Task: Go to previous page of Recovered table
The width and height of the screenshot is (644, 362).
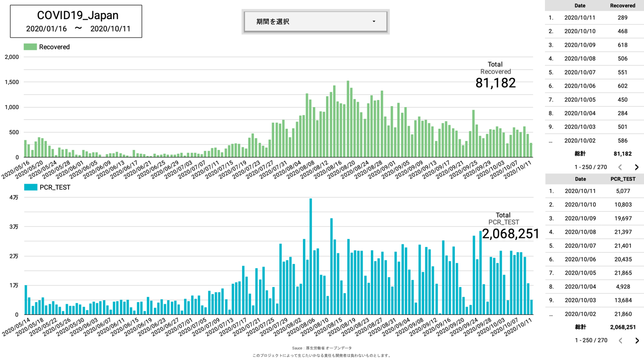Action: pyautogui.click(x=620, y=167)
